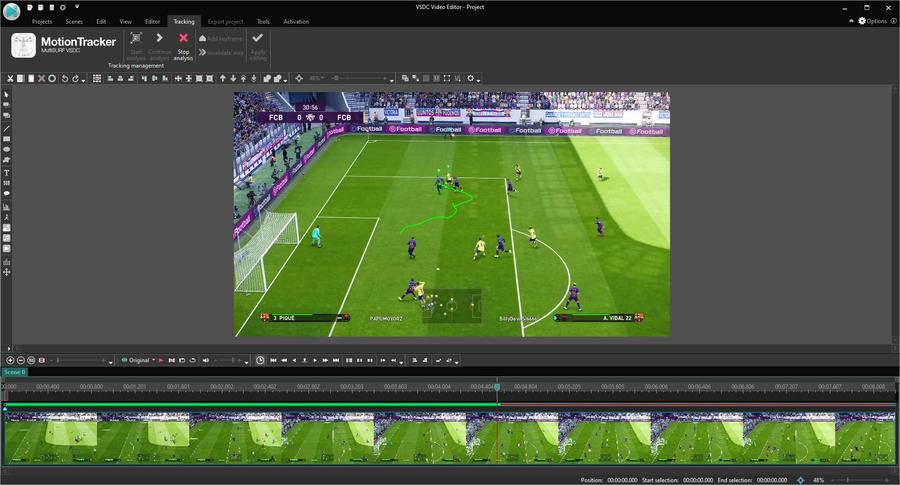Click the playback volume slider
Image resolution: width=900 pixels, height=485 pixels.
(x=228, y=360)
